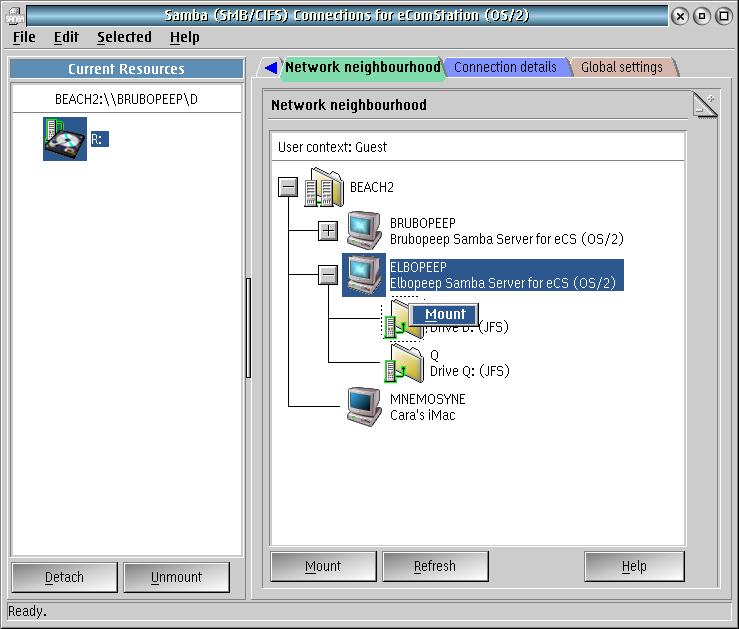The width and height of the screenshot is (739, 629).
Task: Select the R: mounted drive icon
Action: click(65, 139)
